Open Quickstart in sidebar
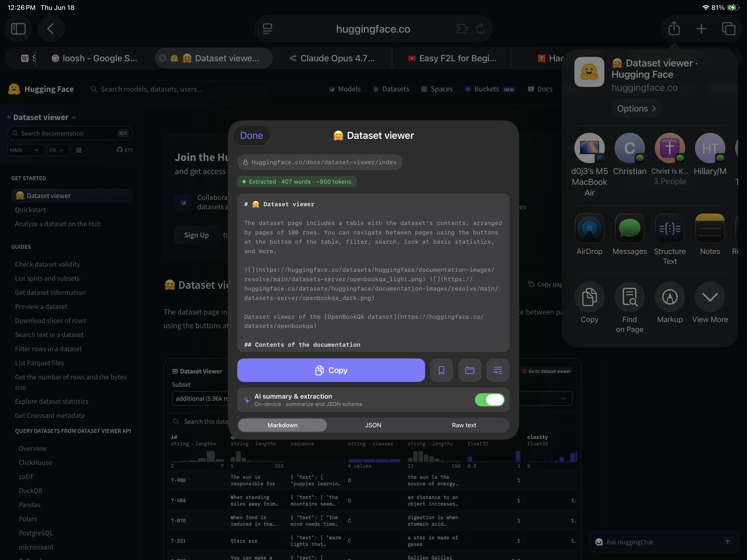 click(x=30, y=210)
